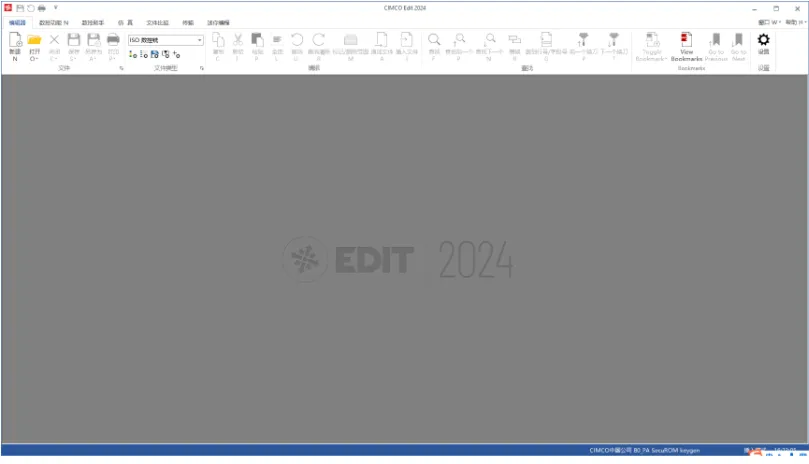Click the Replace icon
The image size is (809, 464).
point(514,40)
